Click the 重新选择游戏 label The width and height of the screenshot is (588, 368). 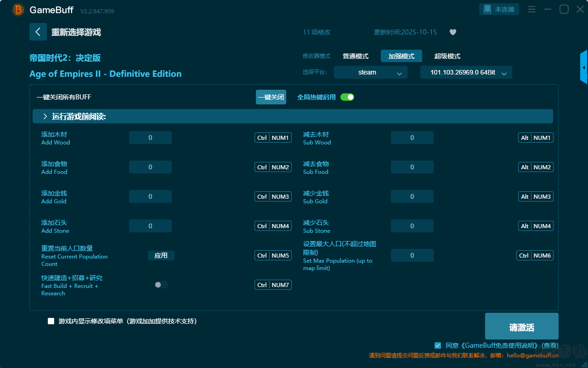[x=76, y=32]
